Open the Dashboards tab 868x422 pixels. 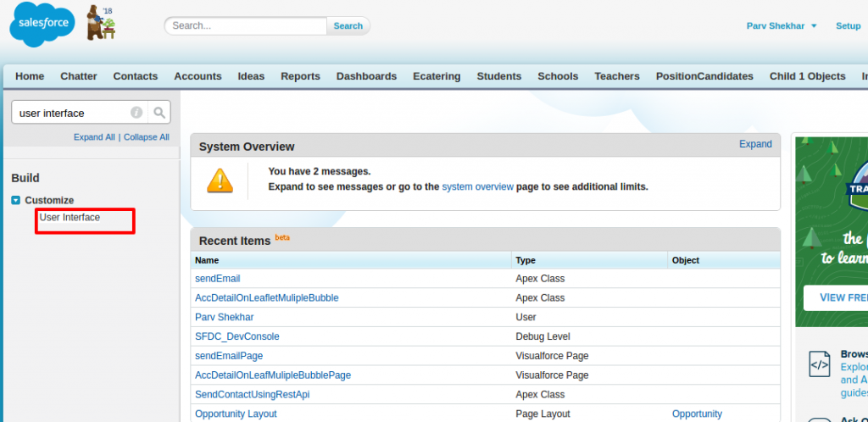366,76
